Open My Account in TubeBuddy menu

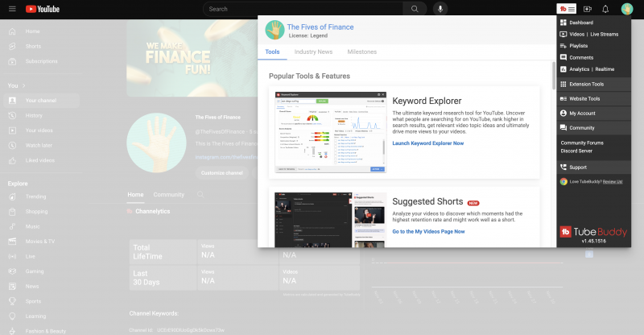[582, 114]
